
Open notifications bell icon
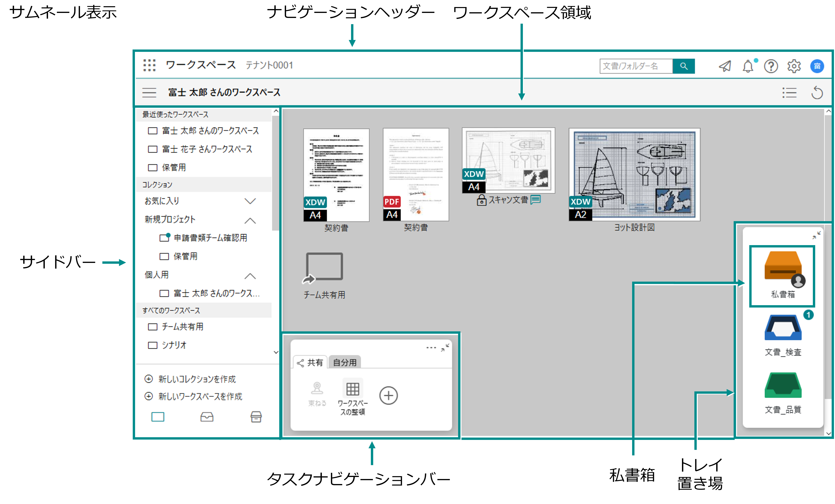[x=748, y=66]
